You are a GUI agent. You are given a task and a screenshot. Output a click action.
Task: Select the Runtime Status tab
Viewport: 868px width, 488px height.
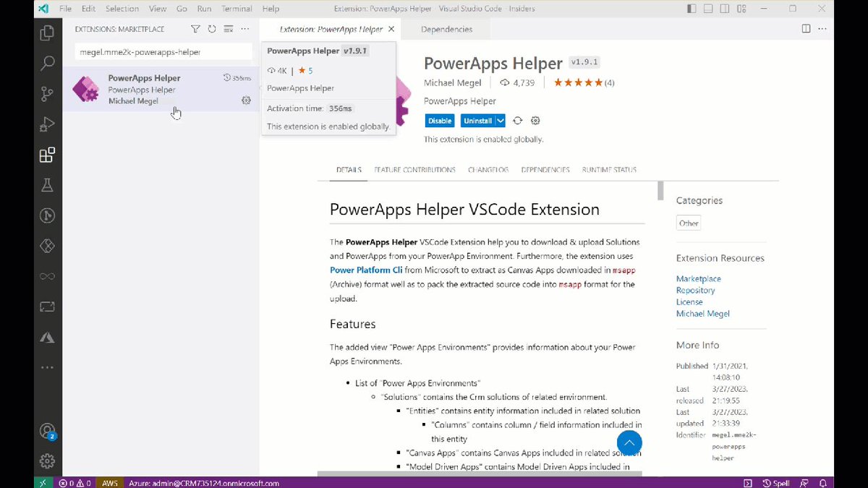608,170
